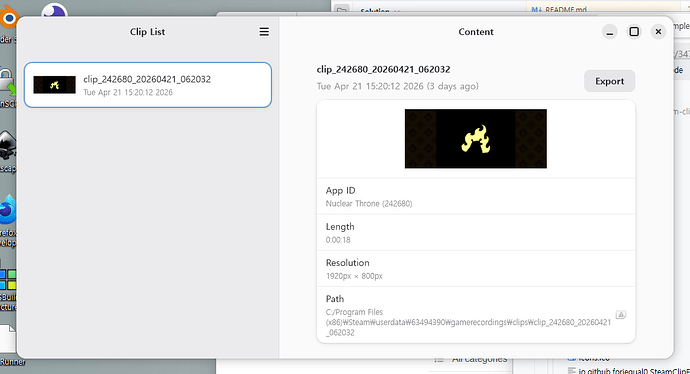The height and width of the screenshot is (374, 690).
Task: Select clip_242680_20260421_062032 in the Clip List
Action: 148,85
